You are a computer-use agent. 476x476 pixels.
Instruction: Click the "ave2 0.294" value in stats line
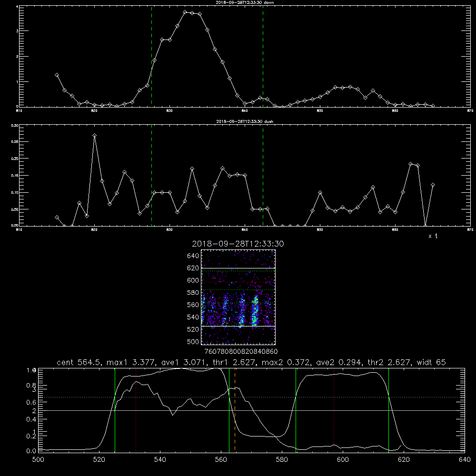click(x=339, y=362)
